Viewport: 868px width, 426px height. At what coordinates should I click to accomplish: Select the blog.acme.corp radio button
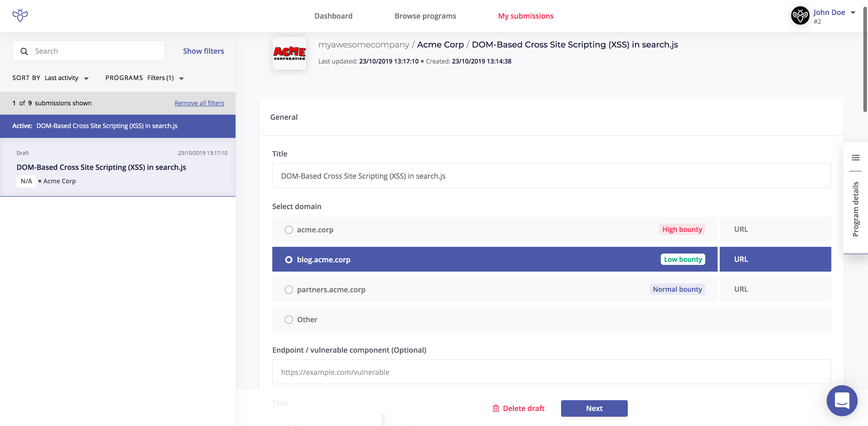(289, 260)
